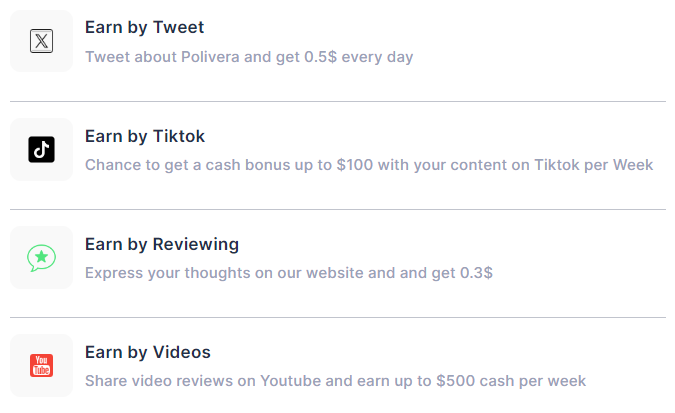Select the Earn by Tiktok title

point(145,137)
